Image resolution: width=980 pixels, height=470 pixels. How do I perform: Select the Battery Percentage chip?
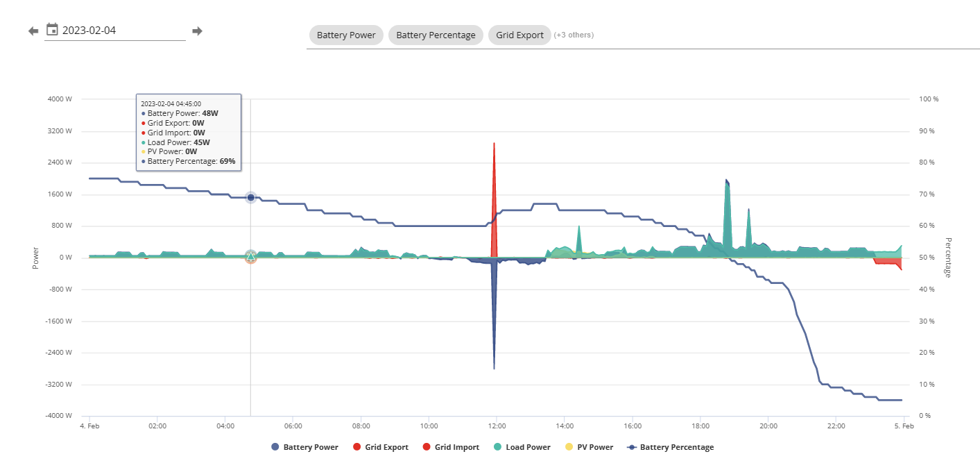tap(436, 35)
